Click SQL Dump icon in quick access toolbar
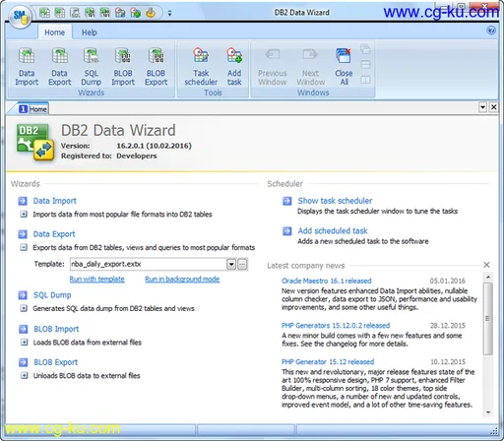The height and width of the screenshot is (441, 504). 75,13
